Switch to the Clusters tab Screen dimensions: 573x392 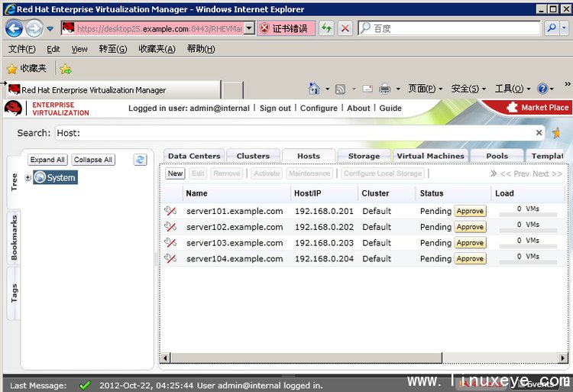[x=253, y=156]
